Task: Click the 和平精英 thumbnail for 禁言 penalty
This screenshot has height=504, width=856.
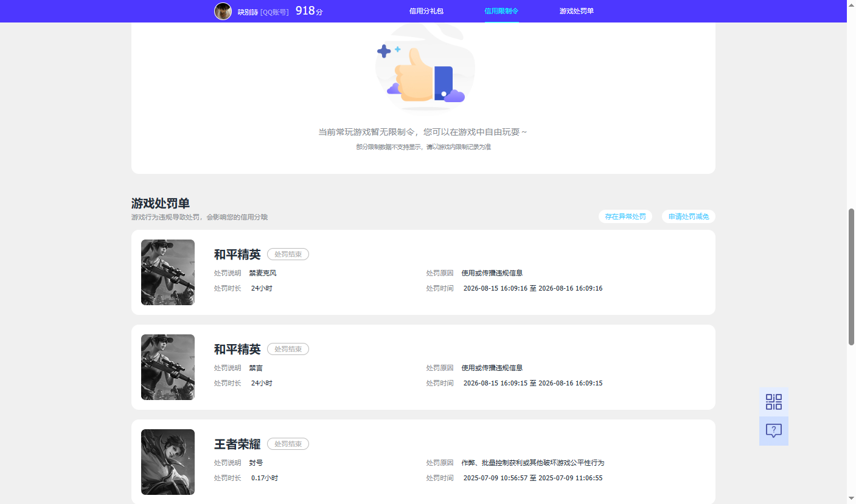Action: [x=168, y=367]
